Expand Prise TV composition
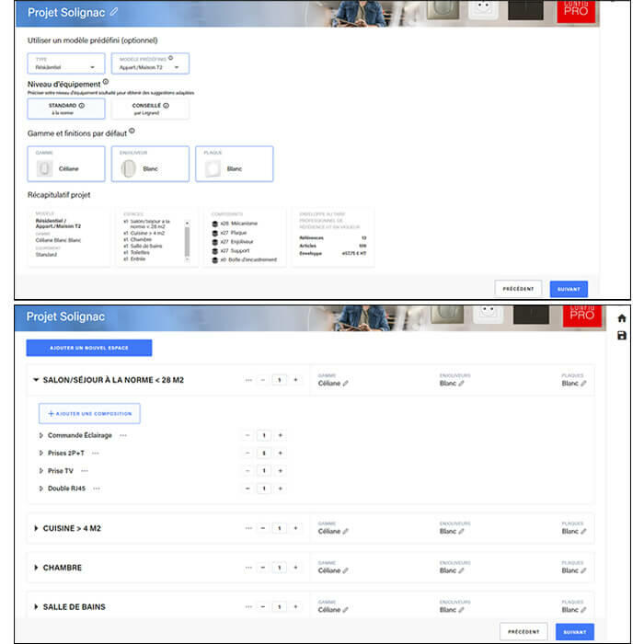 [40, 471]
